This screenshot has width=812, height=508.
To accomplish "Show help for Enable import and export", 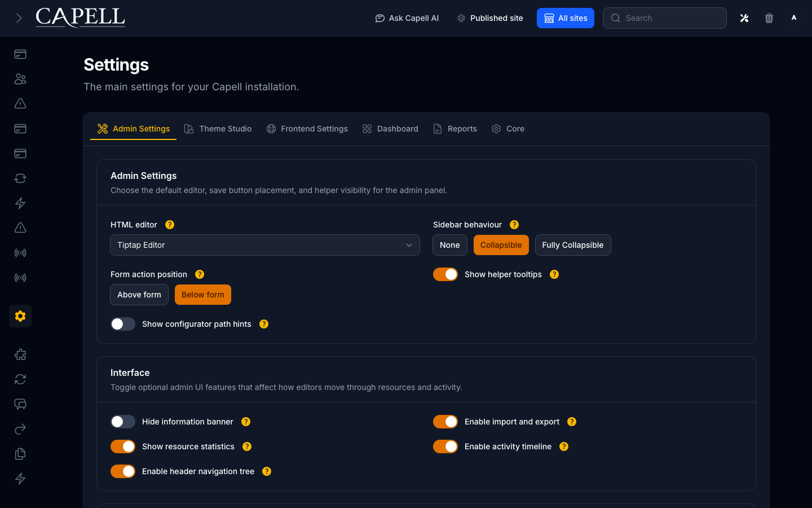I will coord(572,422).
